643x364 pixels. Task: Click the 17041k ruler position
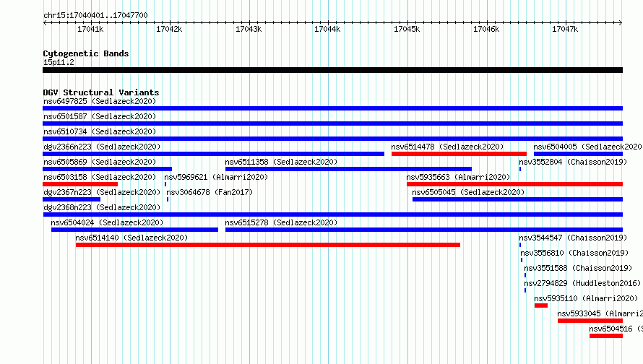coord(90,29)
